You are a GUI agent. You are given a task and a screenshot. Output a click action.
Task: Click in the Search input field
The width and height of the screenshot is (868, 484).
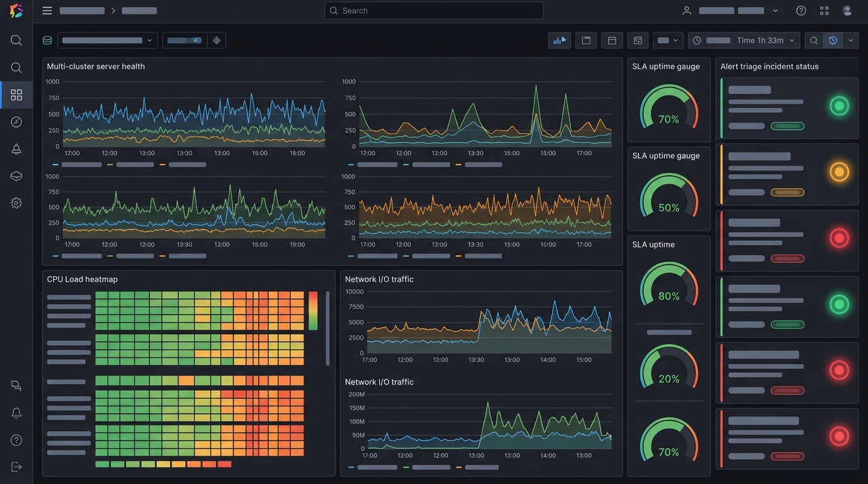pyautogui.click(x=433, y=11)
